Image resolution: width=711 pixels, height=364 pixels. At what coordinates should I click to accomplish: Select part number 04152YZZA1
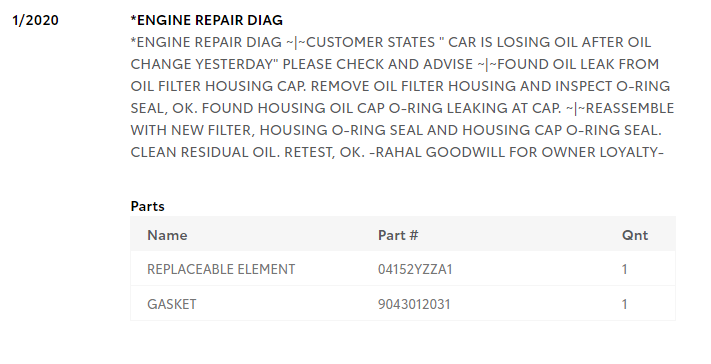point(415,269)
